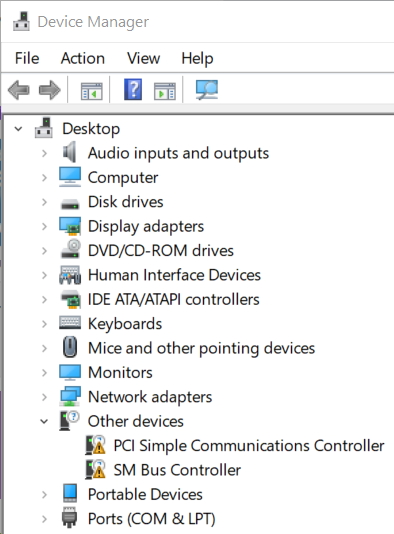Image resolution: width=394 pixels, height=534 pixels.
Task: Select the Desktop root label
Action: [91, 129]
